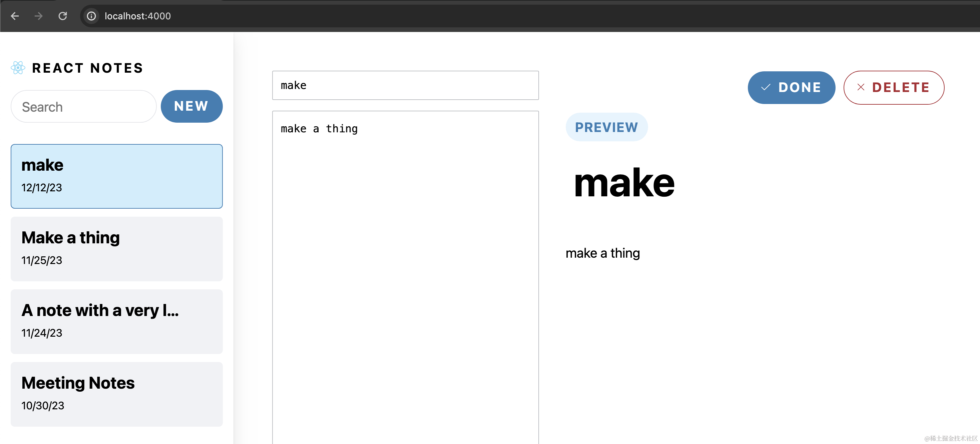Click the PREVIEW label badge

(606, 127)
